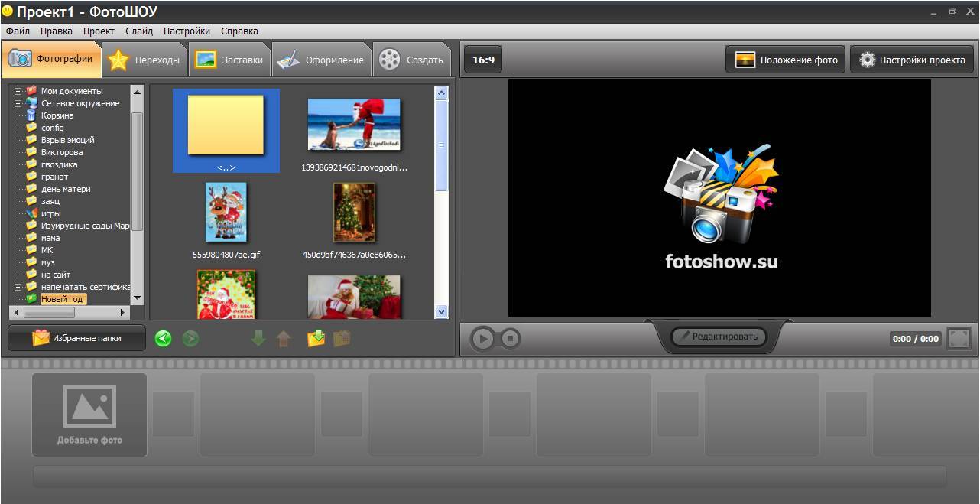
Task: Play the slideshow preview
Action: 482,338
